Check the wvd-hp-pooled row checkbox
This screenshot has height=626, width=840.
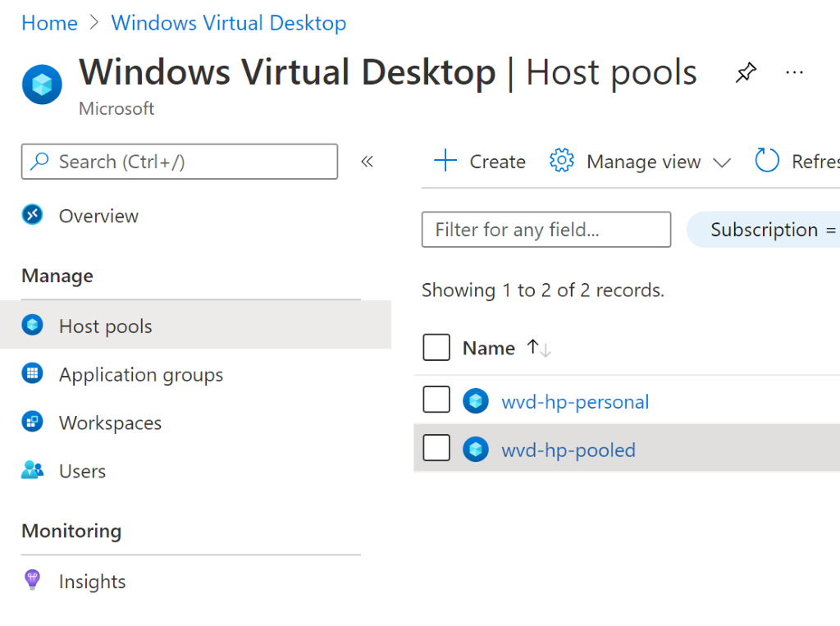pos(436,447)
